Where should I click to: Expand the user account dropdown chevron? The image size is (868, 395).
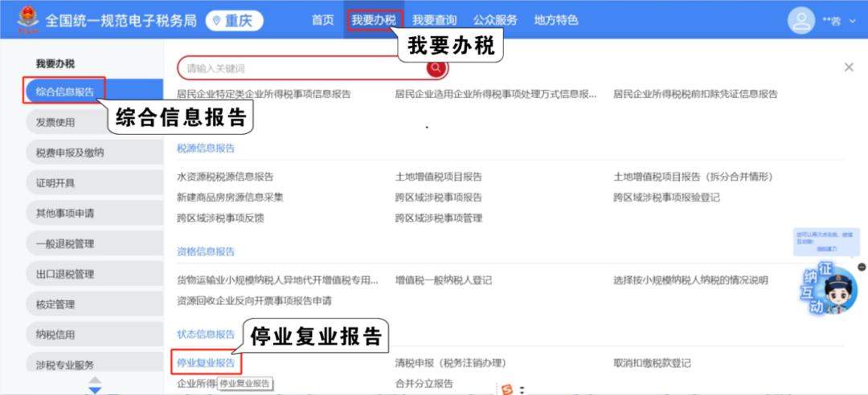click(x=853, y=21)
